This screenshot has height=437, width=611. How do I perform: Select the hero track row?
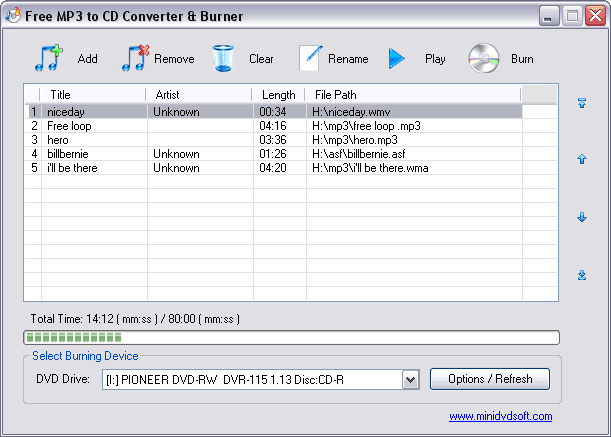click(x=274, y=140)
